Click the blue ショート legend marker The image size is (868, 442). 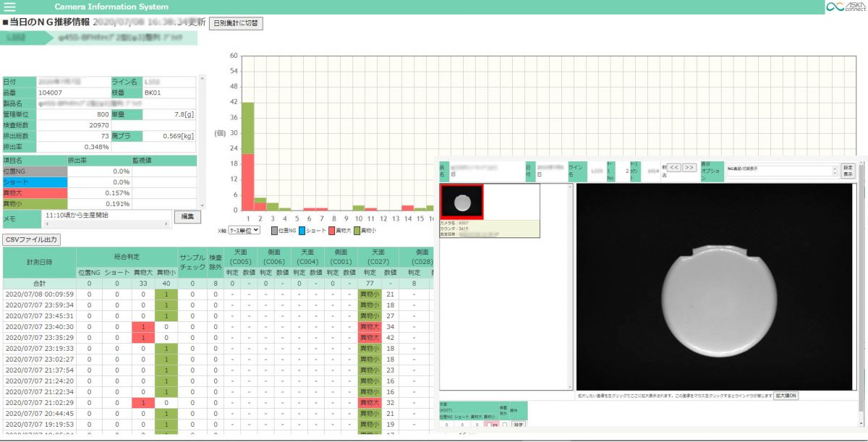pyautogui.click(x=302, y=231)
